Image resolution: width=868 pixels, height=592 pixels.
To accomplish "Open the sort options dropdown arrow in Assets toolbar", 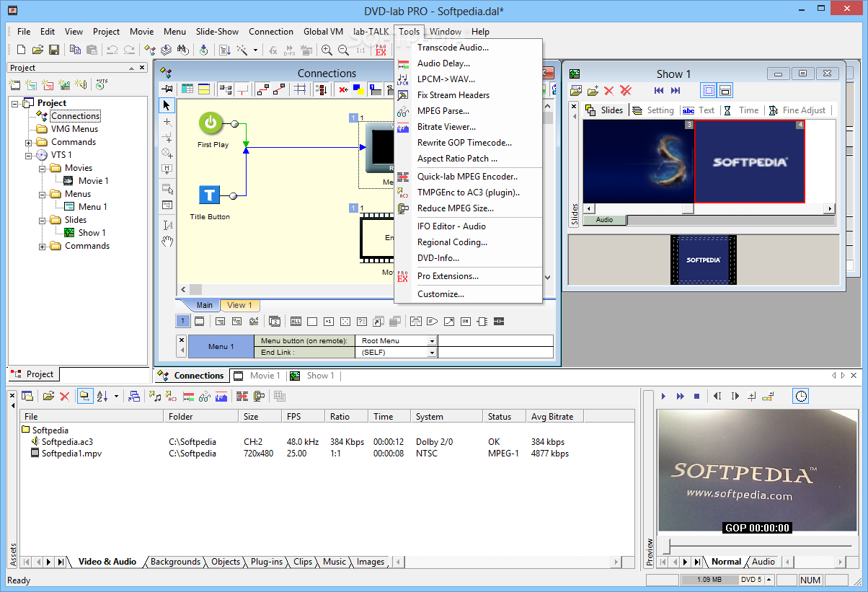I will pyautogui.click(x=116, y=396).
